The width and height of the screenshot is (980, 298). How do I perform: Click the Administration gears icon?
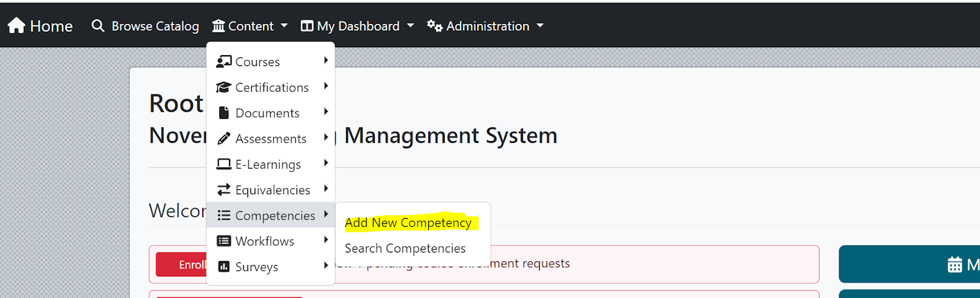point(435,26)
